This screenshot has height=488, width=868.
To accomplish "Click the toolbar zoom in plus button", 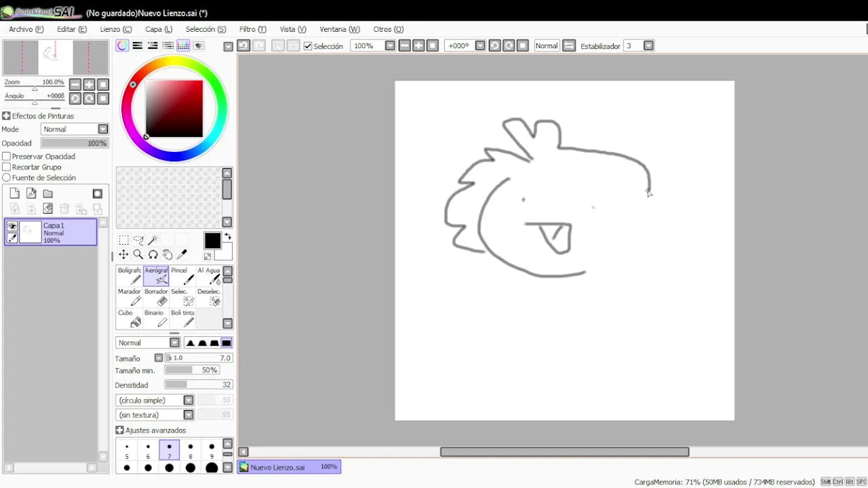I will click(x=418, y=45).
